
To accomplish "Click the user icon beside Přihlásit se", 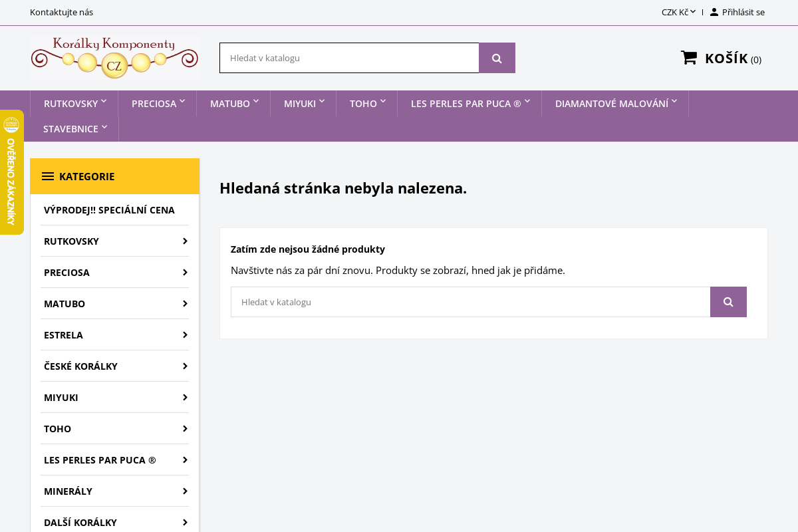I will (x=714, y=12).
